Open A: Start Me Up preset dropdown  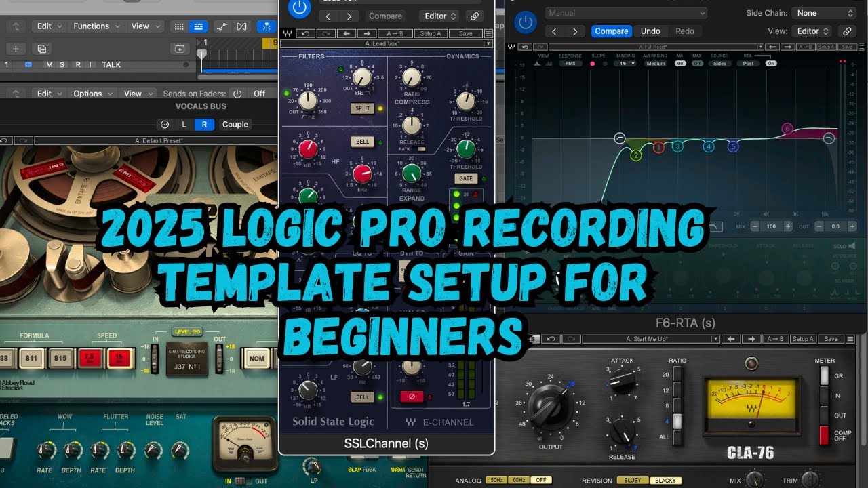tap(650, 339)
